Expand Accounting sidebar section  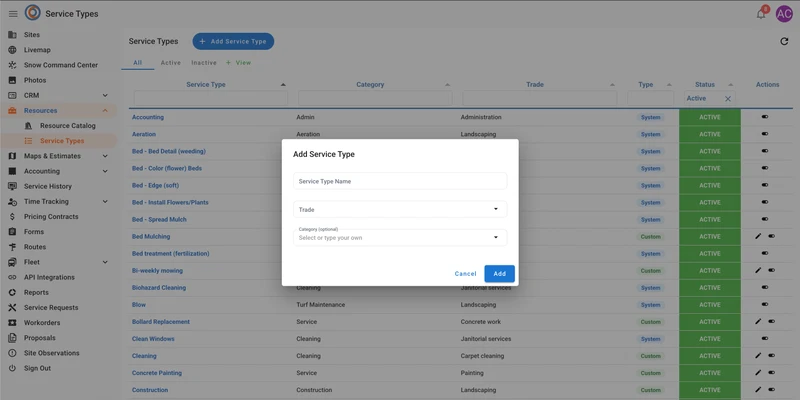coord(105,171)
